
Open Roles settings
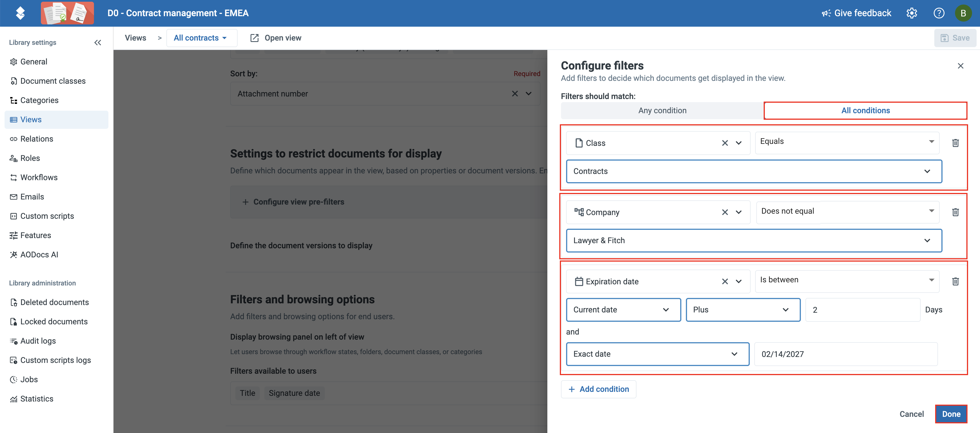[x=56, y=158]
